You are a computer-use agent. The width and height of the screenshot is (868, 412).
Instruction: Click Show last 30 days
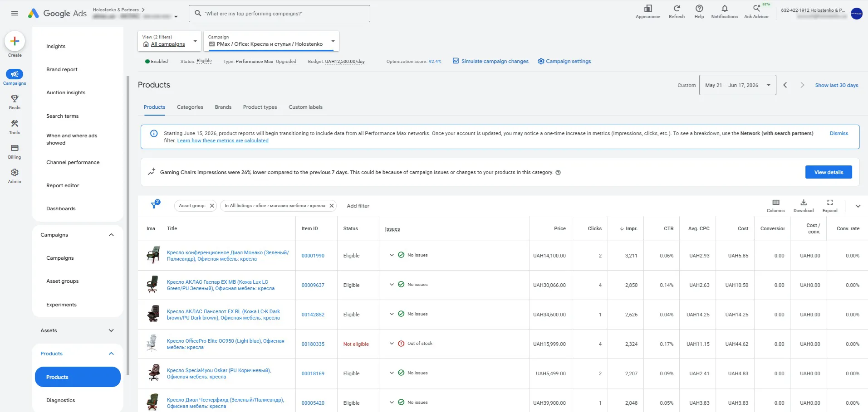pyautogui.click(x=837, y=85)
